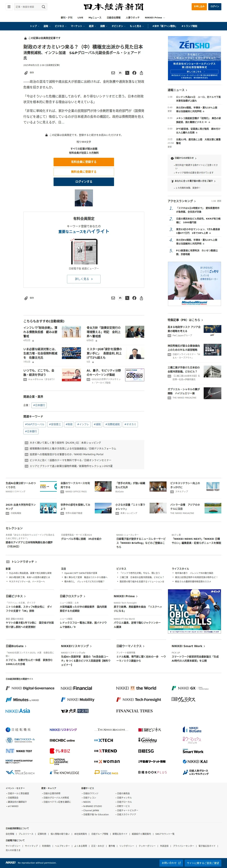227x868 pixels.
Task: Open the FINANCIAL TIMES logo link
Action: [x=134, y=711]
